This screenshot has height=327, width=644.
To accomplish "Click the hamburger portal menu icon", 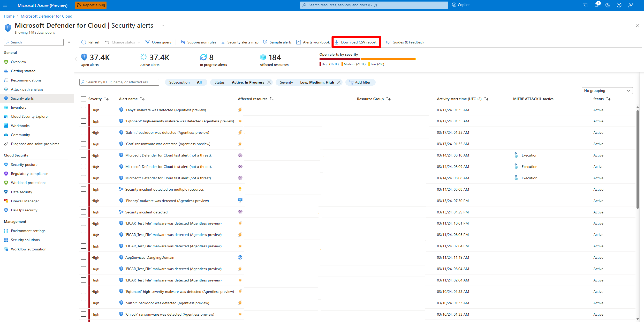I will point(5,5).
